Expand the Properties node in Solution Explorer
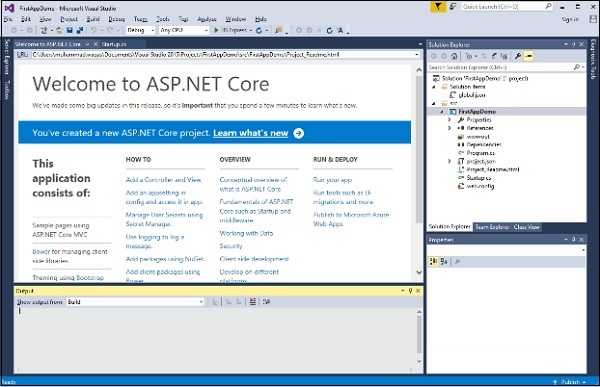Screen dimensions: 600x387 pos(450,120)
